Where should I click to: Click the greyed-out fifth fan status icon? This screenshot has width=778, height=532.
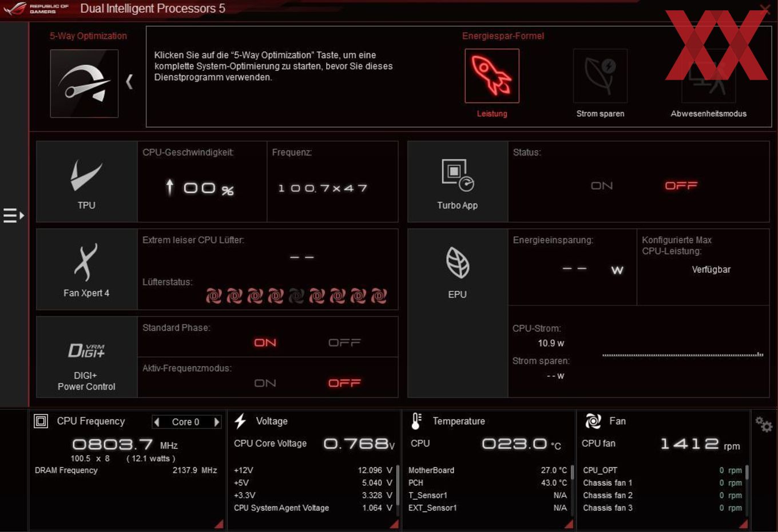(296, 296)
